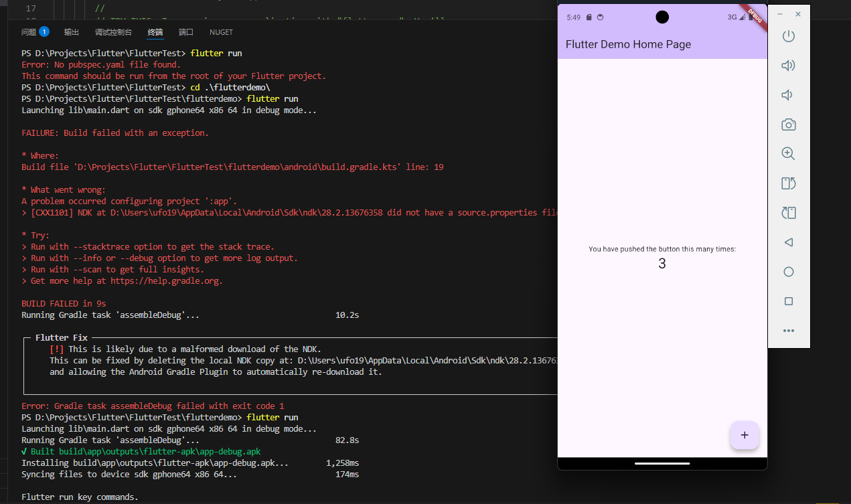The width and height of the screenshot is (851, 504).
Task: Click 'BUILD FAILED in 9s' text
Action: (x=64, y=304)
